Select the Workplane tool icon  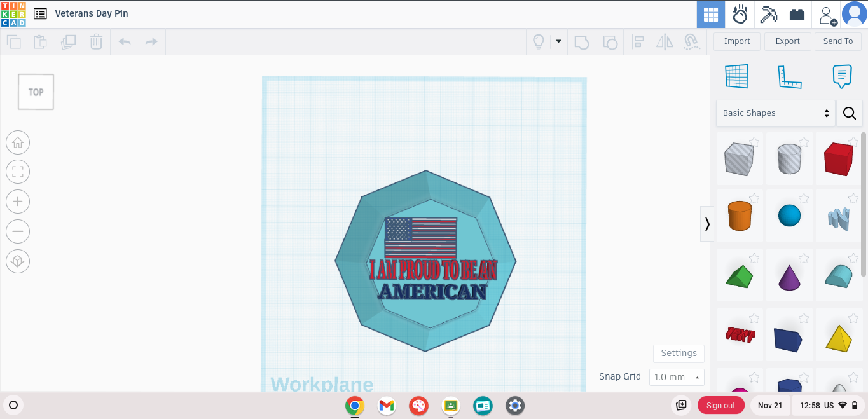pyautogui.click(x=736, y=76)
